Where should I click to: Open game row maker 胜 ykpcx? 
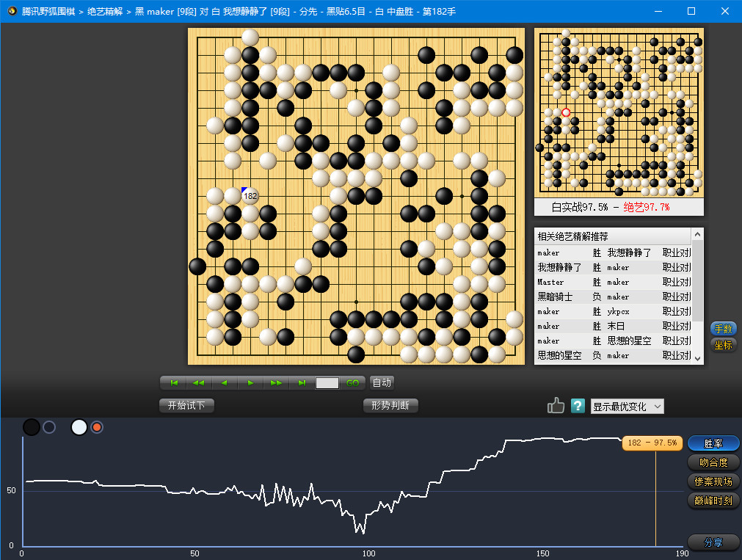tap(614, 311)
